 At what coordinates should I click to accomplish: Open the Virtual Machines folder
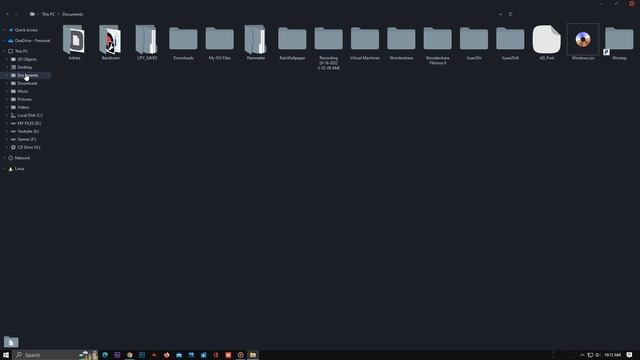(365, 42)
